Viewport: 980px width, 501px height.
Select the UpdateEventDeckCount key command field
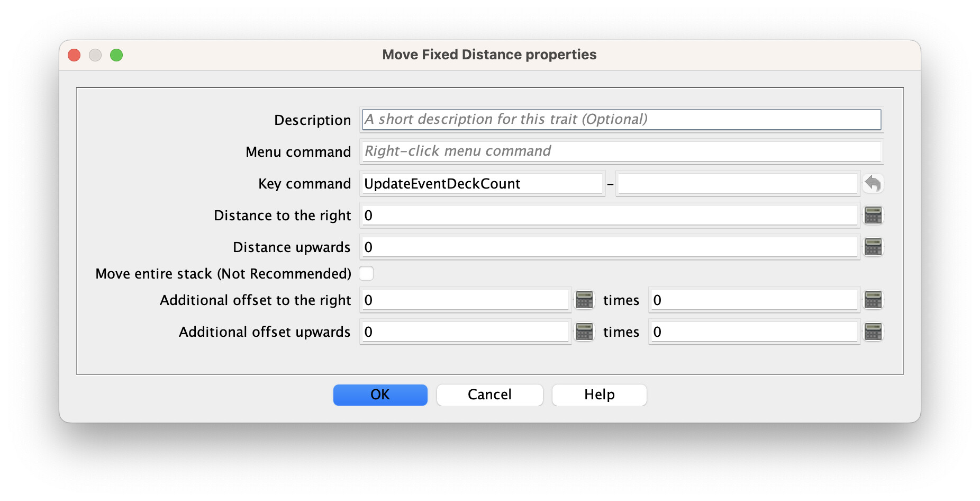click(482, 184)
